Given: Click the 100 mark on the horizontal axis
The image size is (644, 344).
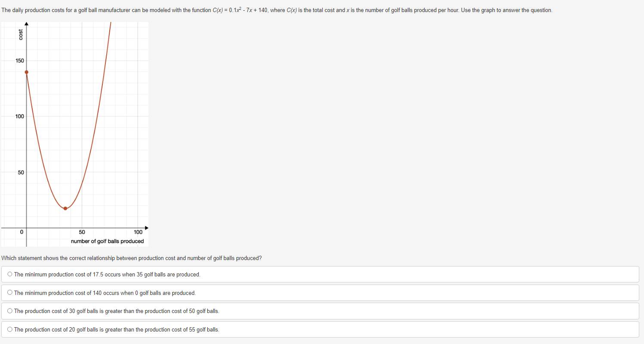Looking at the screenshot, I should pos(138,232).
